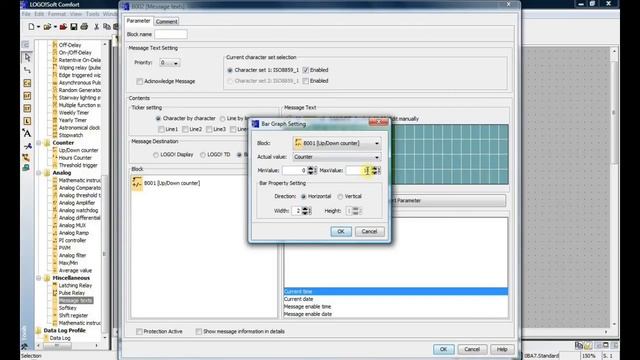
Task: Open the Special functions 'SF' tool group icon
Action: [27, 108]
